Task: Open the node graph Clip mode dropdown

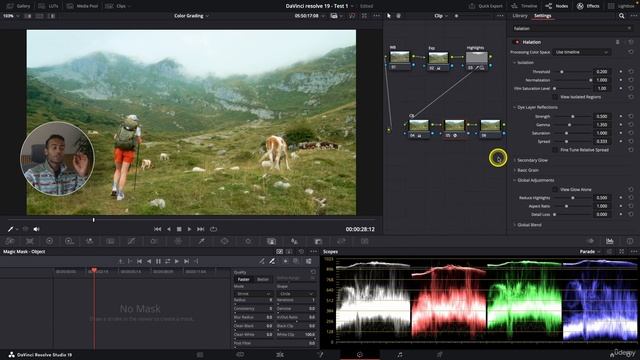Action: click(440, 16)
